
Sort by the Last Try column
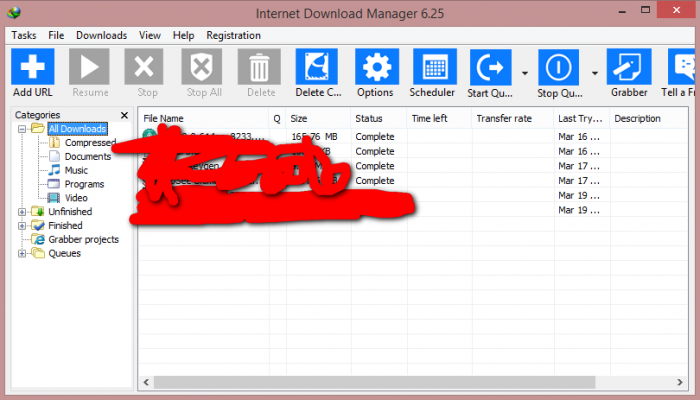coord(582,119)
